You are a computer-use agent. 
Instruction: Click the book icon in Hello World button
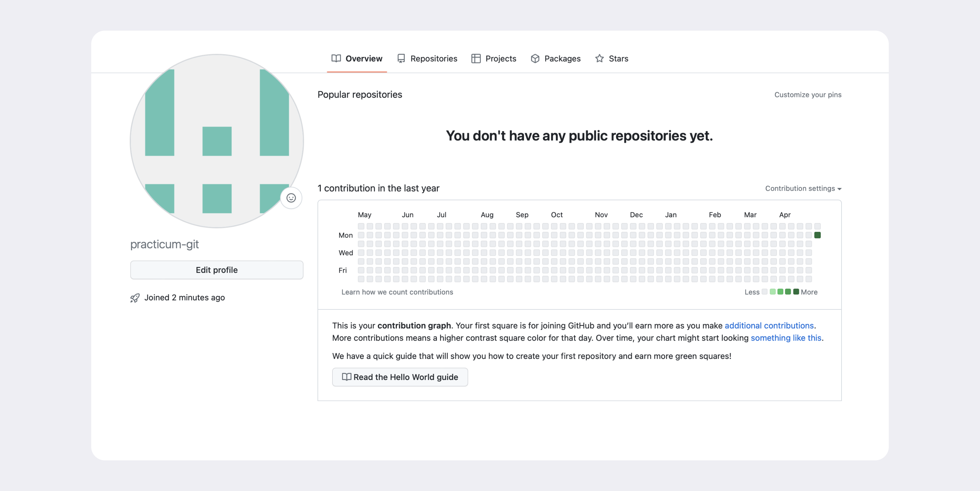(347, 377)
